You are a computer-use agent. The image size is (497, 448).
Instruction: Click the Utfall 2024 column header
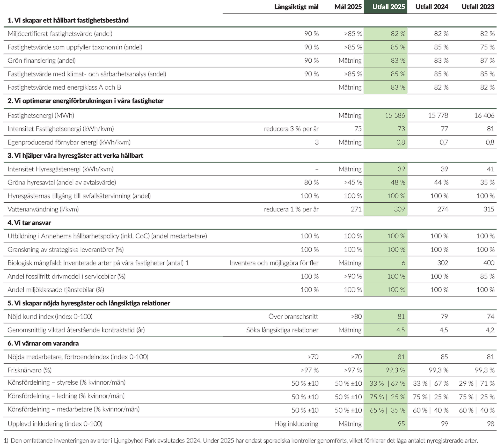pos(432,7)
